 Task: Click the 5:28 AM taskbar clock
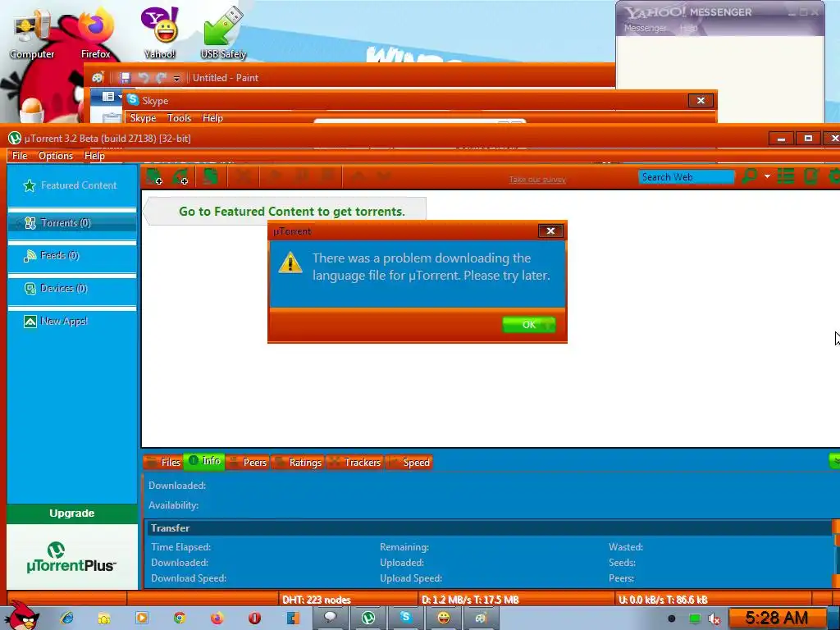(x=776, y=619)
